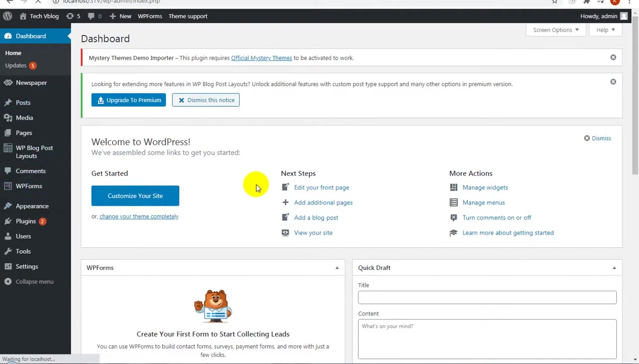Click the Tools wrench icon in sidebar

[x=8, y=251]
